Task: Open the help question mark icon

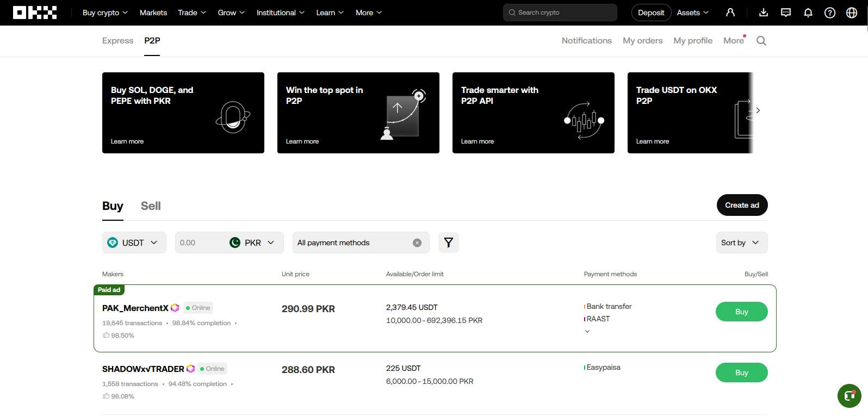Action: pos(830,13)
